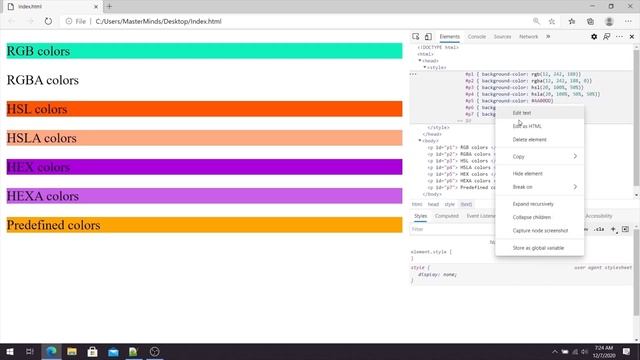Open Mail app from taskbar

click(113, 351)
